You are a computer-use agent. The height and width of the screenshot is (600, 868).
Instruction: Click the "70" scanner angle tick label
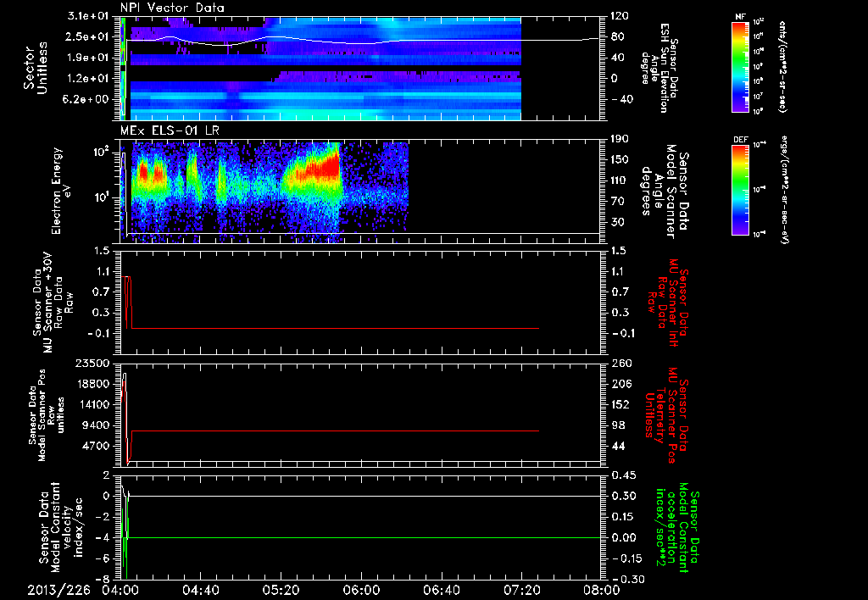pyautogui.click(x=616, y=202)
